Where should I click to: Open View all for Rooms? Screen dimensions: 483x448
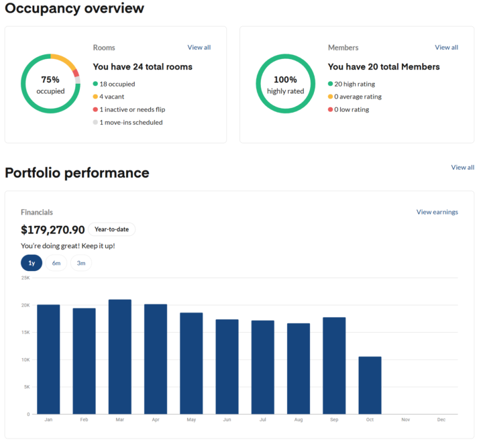click(199, 48)
